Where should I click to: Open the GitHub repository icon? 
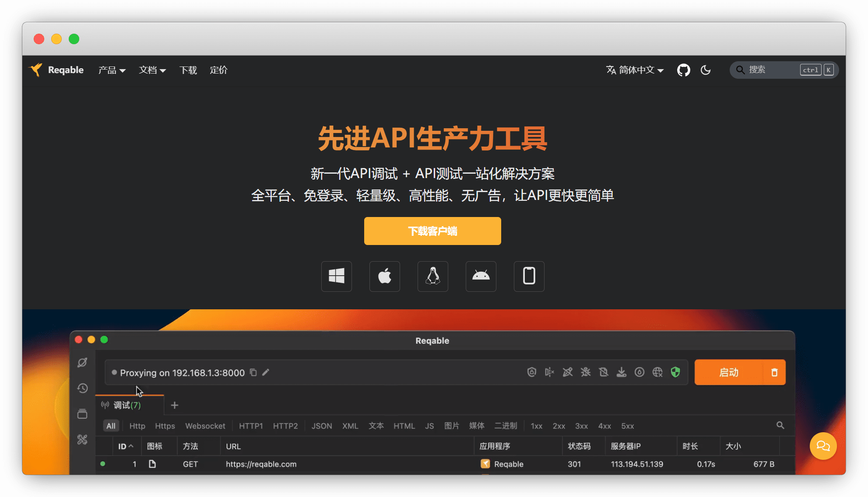pyautogui.click(x=683, y=70)
